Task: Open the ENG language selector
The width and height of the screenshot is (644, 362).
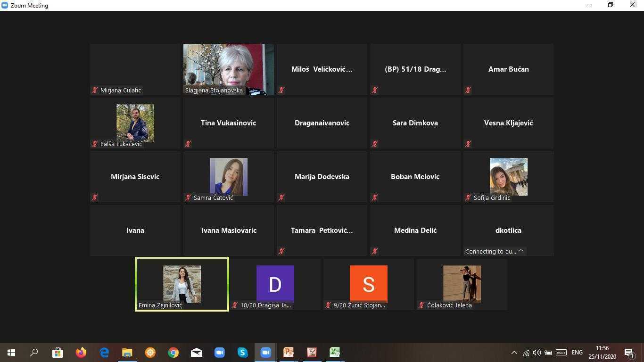Action: [x=577, y=353]
